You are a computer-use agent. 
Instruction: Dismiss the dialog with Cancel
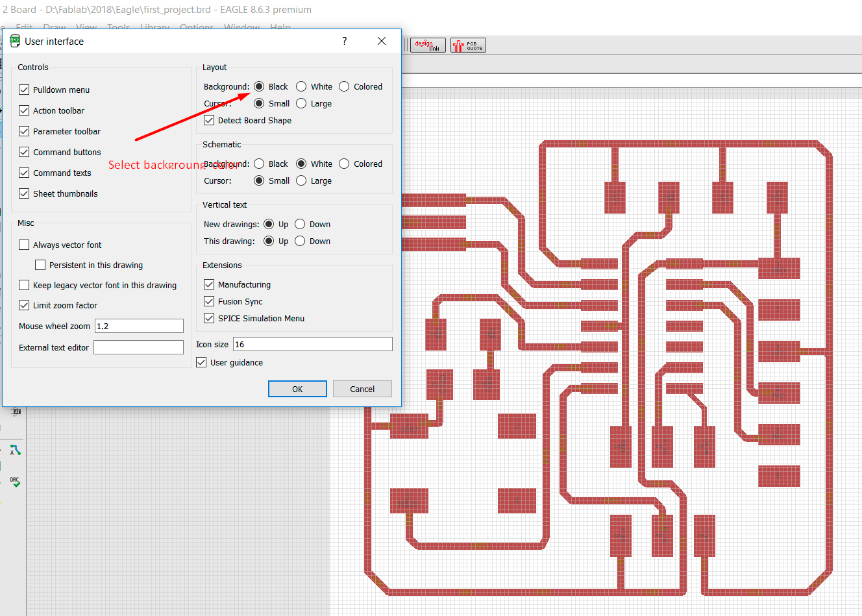click(362, 389)
